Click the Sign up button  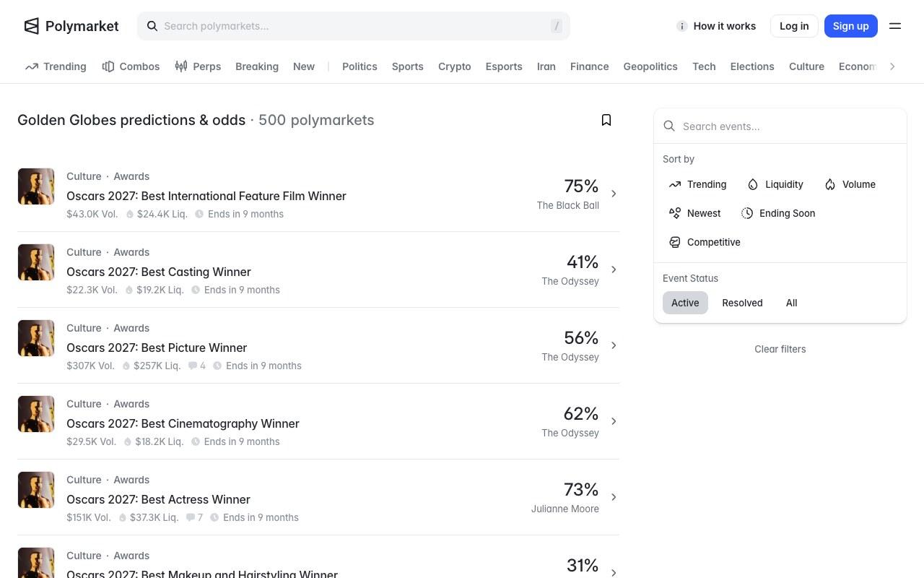[851, 26]
